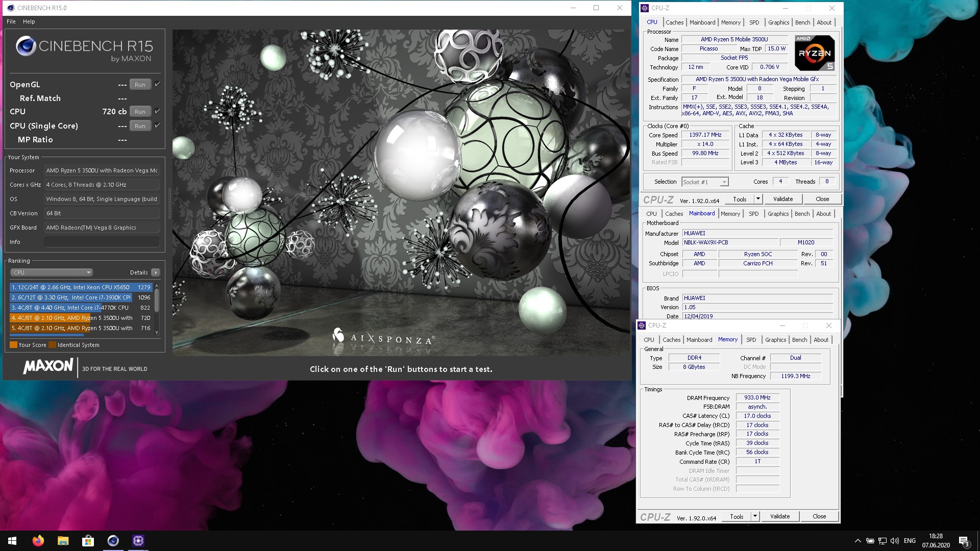Screen dimensions: 980x551
Task: Click CPU-Z icon in bottom Memory window title
Action: [x=642, y=325]
